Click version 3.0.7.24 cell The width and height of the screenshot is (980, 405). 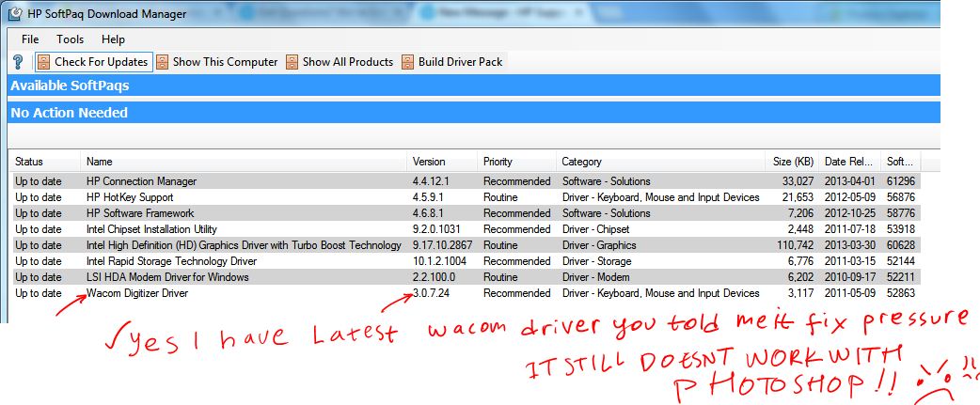click(432, 293)
